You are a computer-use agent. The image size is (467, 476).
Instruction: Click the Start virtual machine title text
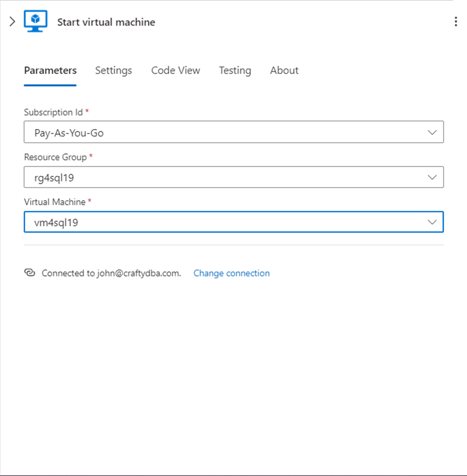click(106, 22)
